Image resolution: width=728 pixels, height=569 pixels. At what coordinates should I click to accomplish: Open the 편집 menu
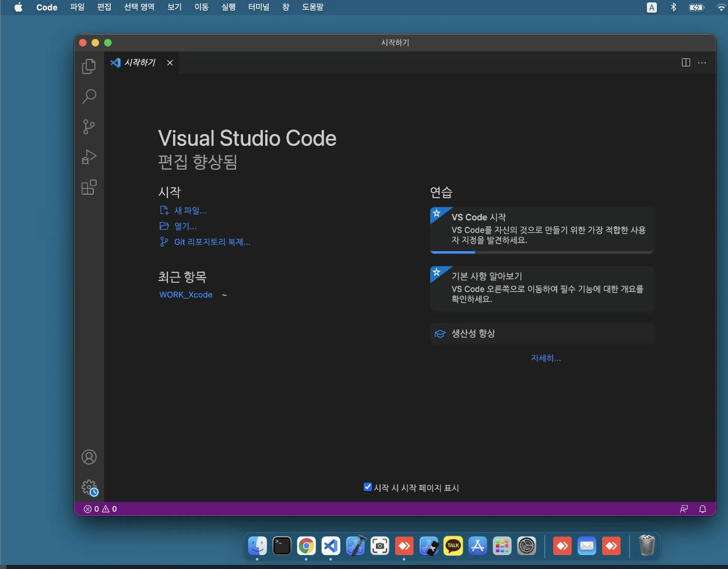coord(104,7)
